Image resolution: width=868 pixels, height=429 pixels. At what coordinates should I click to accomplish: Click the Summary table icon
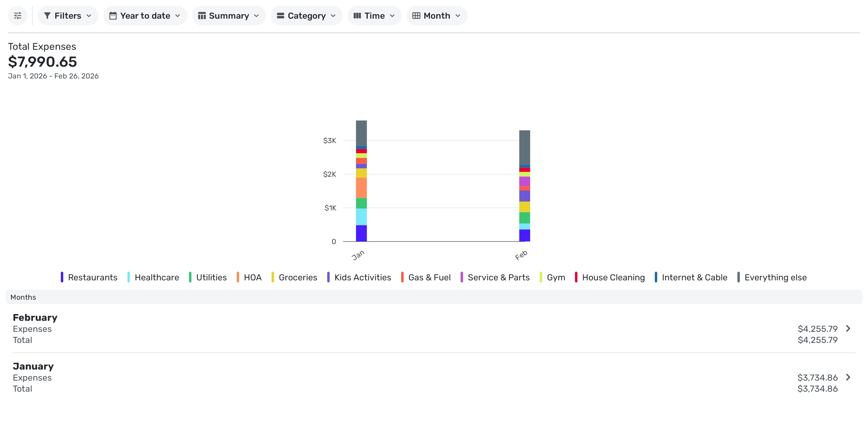click(x=202, y=16)
